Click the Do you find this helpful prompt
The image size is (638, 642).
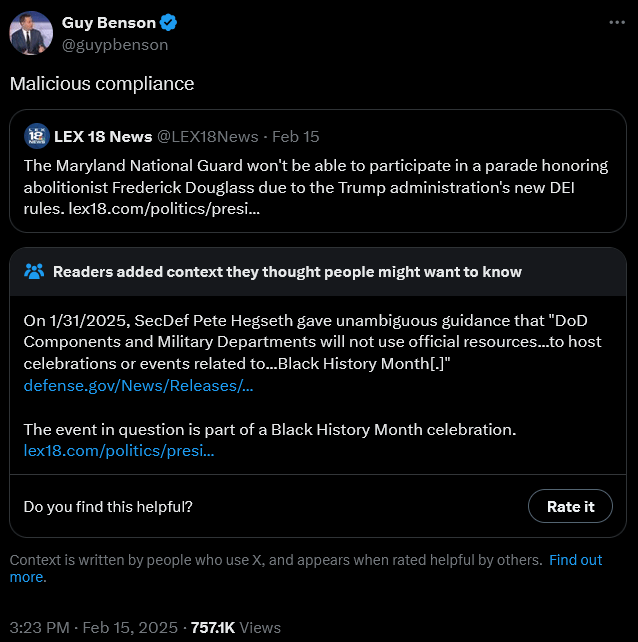pyautogui.click(x=108, y=506)
